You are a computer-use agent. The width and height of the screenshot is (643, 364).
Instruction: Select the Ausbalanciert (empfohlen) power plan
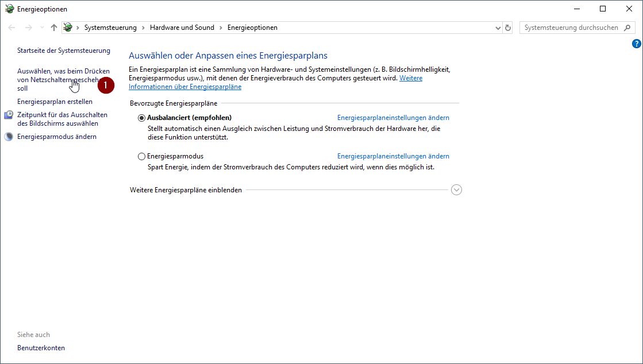point(141,118)
